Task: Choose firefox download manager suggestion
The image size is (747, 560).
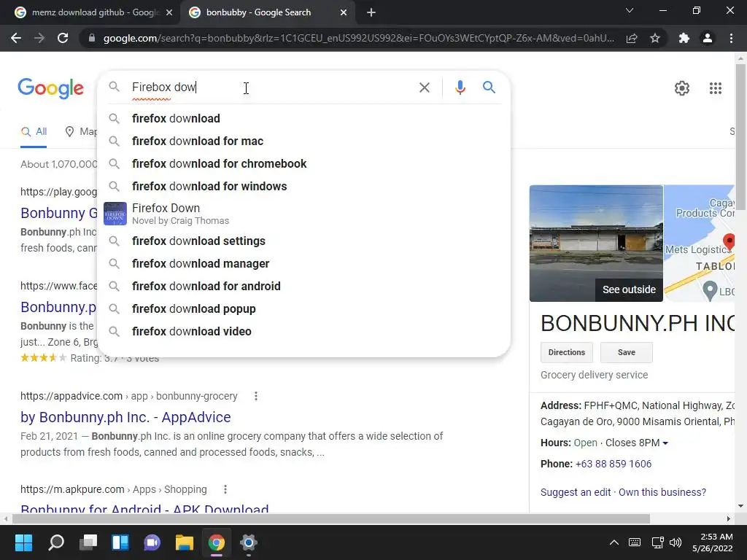Action: point(304,264)
